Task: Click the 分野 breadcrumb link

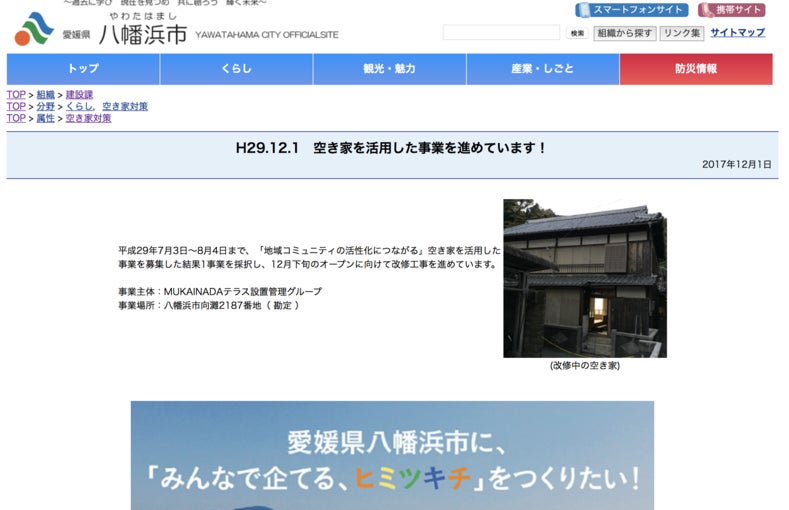Action: click(x=46, y=107)
